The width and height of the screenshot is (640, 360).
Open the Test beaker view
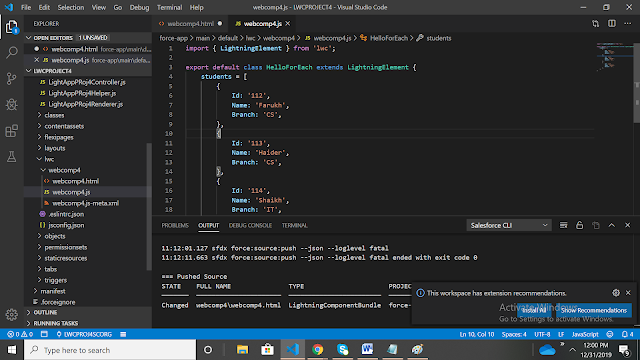pyautogui.click(x=12, y=157)
